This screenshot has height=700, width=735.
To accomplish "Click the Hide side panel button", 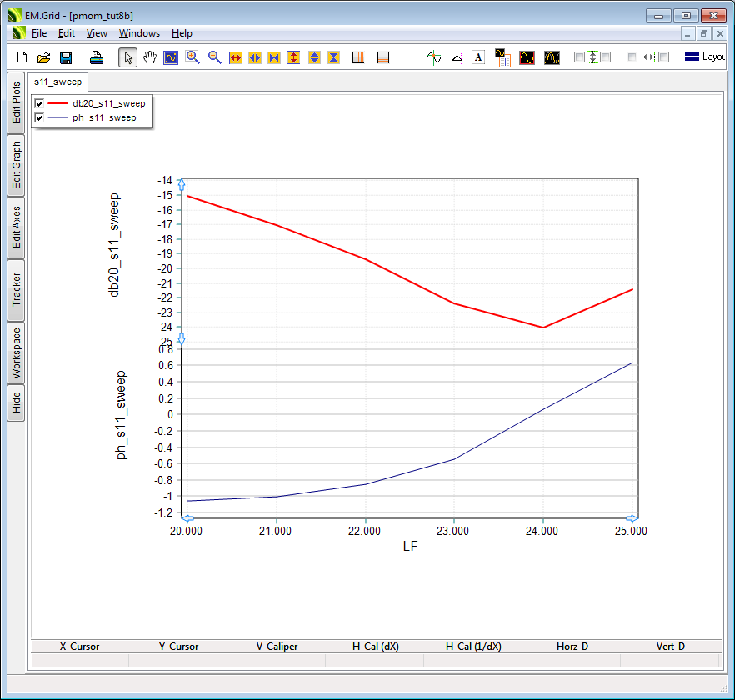I will pos(16,403).
